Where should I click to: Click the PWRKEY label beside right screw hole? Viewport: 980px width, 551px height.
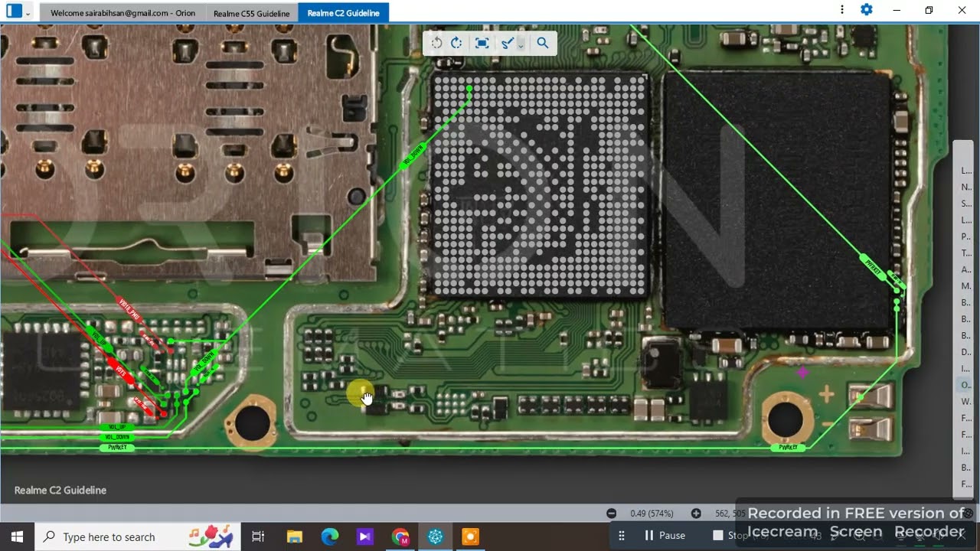click(789, 447)
